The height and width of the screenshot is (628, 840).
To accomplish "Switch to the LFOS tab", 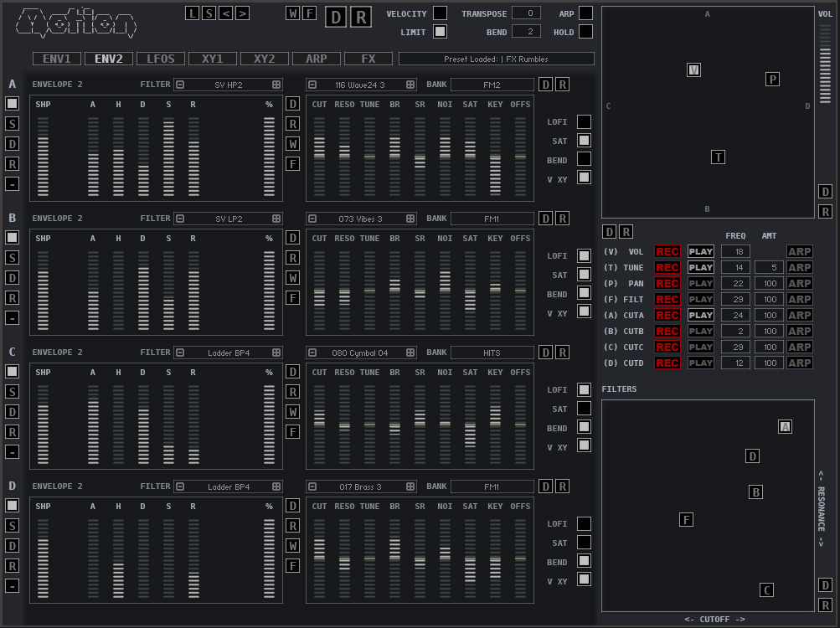I will pyautogui.click(x=161, y=59).
